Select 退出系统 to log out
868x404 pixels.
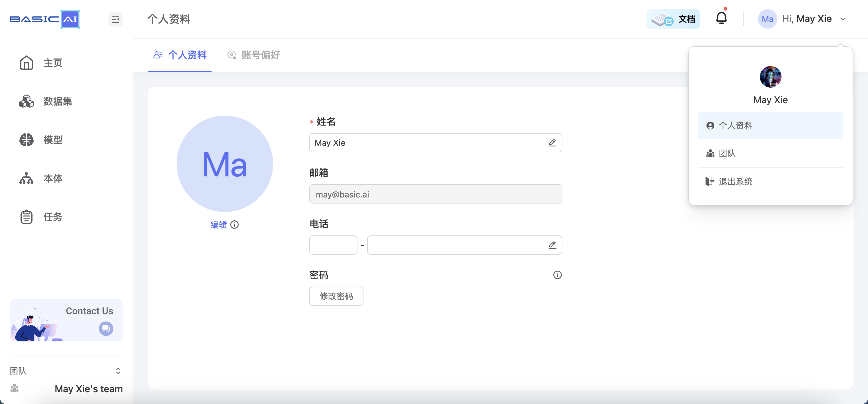[770, 182]
